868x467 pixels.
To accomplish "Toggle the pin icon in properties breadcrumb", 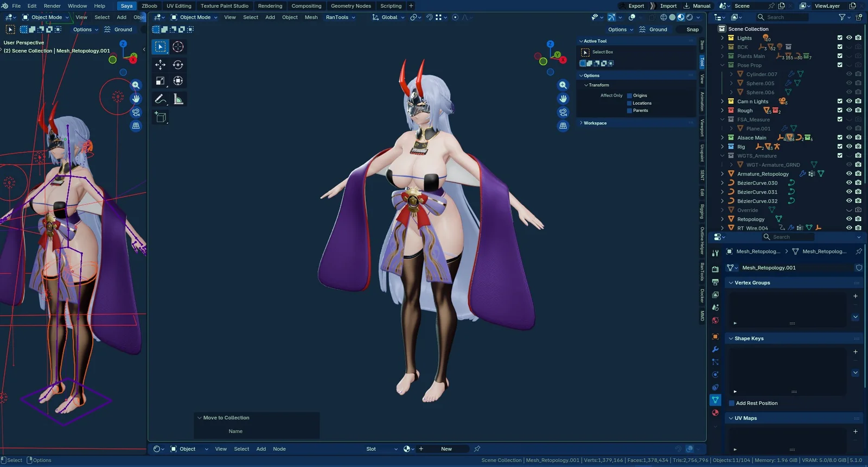I will coord(859,251).
